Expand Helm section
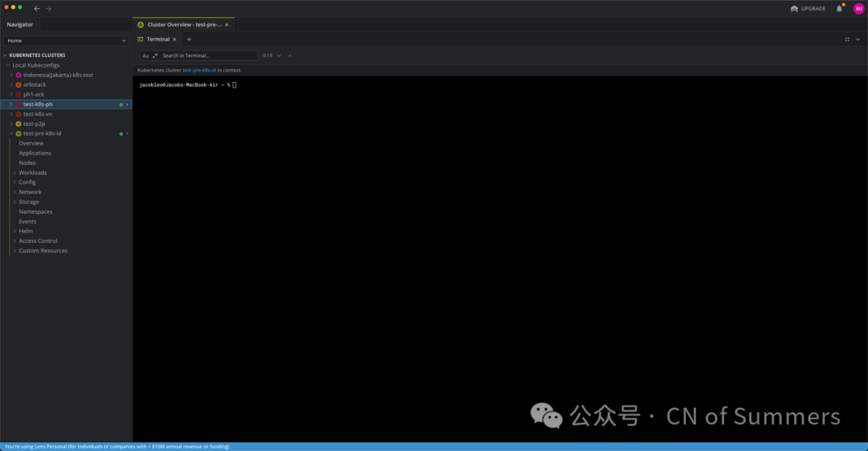The width and height of the screenshot is (868, 451). tap(14, 231)
